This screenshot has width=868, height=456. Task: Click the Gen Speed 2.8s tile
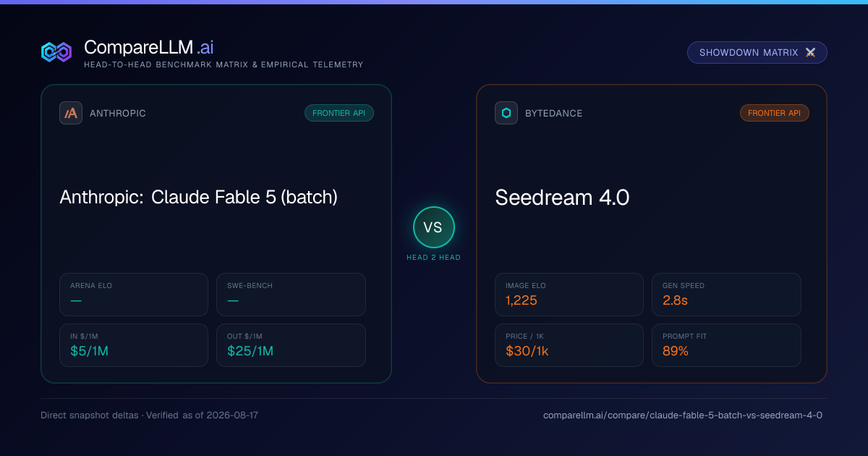[726, 295]
